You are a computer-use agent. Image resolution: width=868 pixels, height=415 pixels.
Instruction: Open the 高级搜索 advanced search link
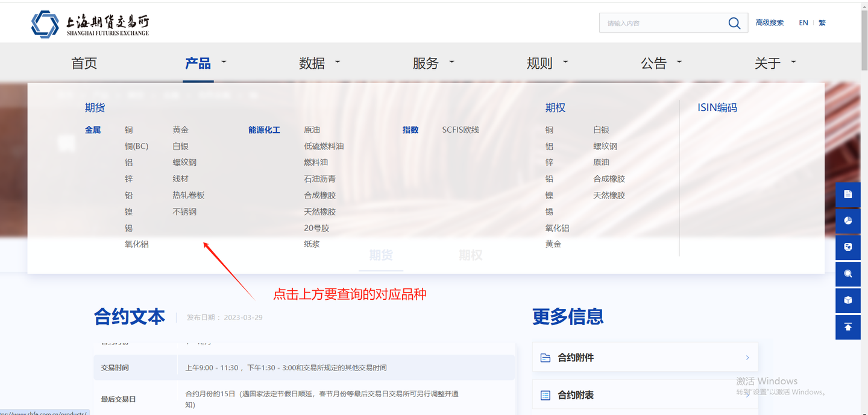coord(770,22)
